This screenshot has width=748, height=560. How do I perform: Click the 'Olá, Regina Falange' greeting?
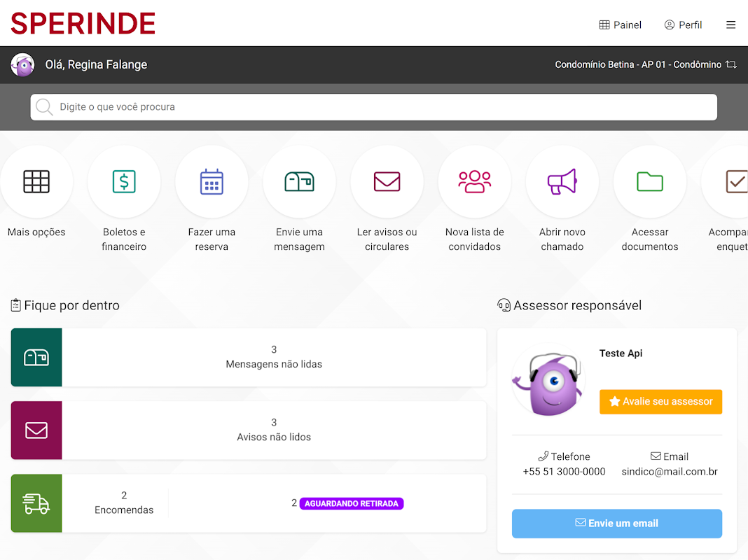tap(96, 65)
